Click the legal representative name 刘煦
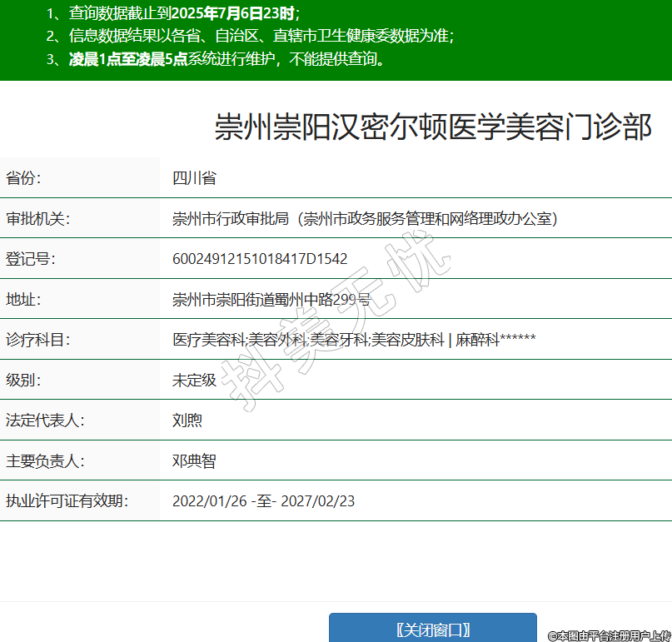This screenshot has width=672, height=642. [x=187, y=421]
